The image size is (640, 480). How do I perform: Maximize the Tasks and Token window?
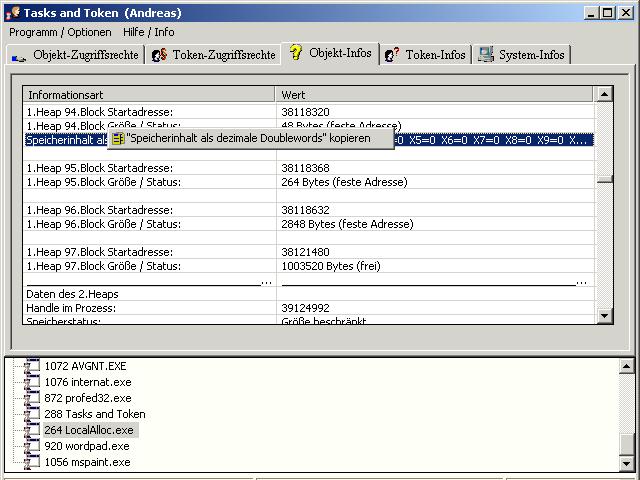point(607,13)
